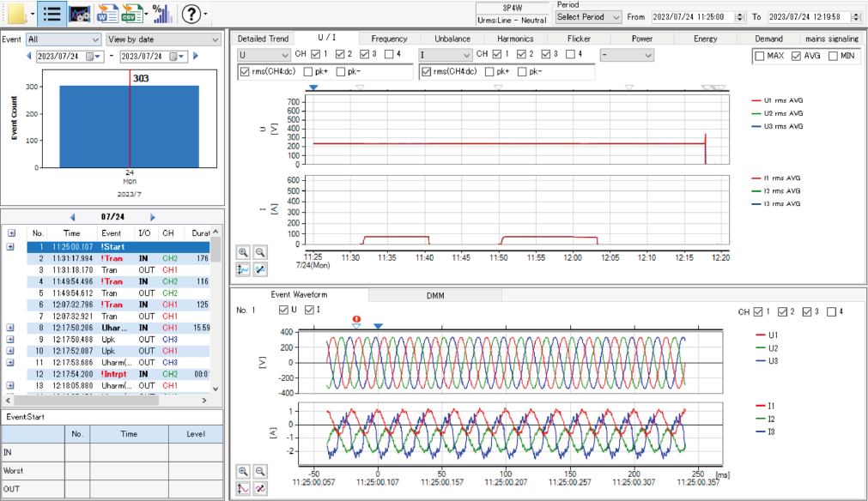Uncheck the I checkbox in Event Waveform

309,310
